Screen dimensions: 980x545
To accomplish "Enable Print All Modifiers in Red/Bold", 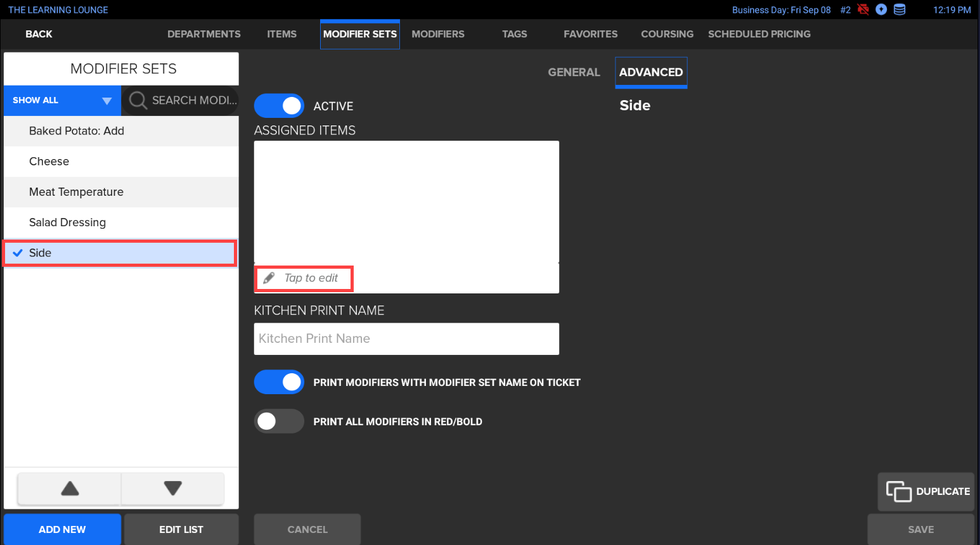I will [x=279, y=421].
